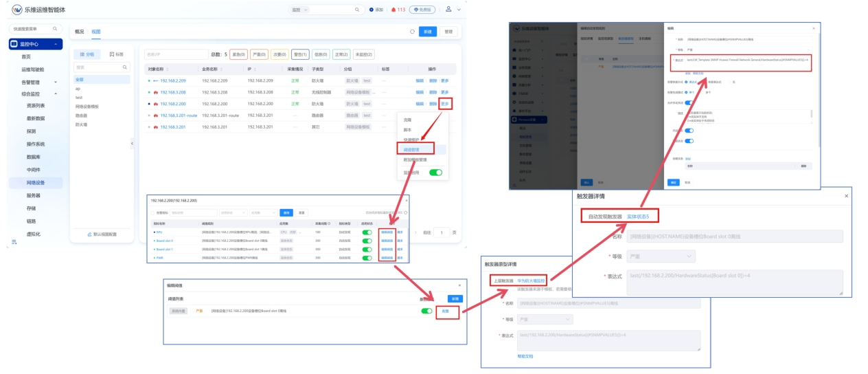
Task: Toggle the enable switch for Board slot 1
Action: [x=367, y=250]
